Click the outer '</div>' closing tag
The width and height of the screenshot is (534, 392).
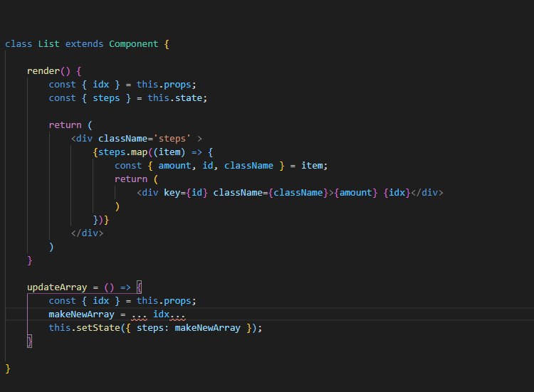[87, 233]
